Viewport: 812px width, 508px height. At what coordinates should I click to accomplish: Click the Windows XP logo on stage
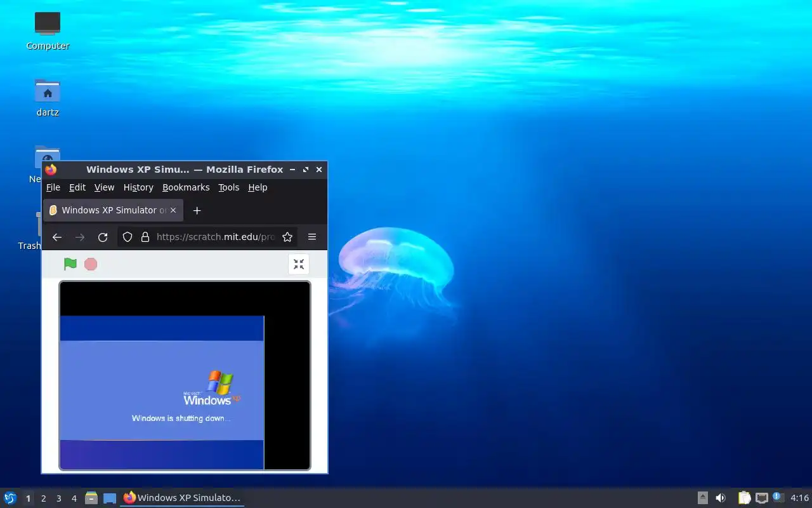point(213,389)
